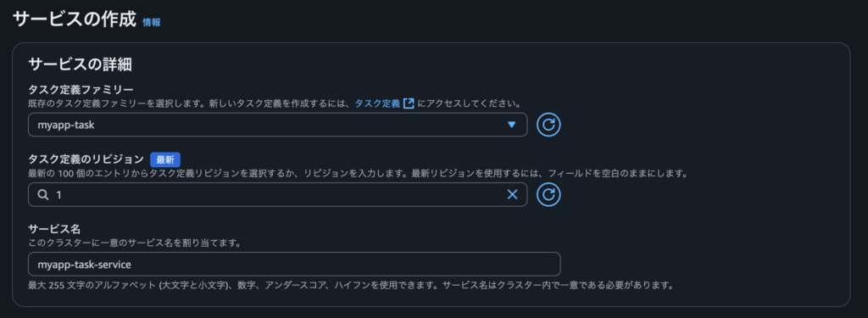868x318 pixels.
Task: Click the magnifier icon in the revision field
Action: point(43,195)
